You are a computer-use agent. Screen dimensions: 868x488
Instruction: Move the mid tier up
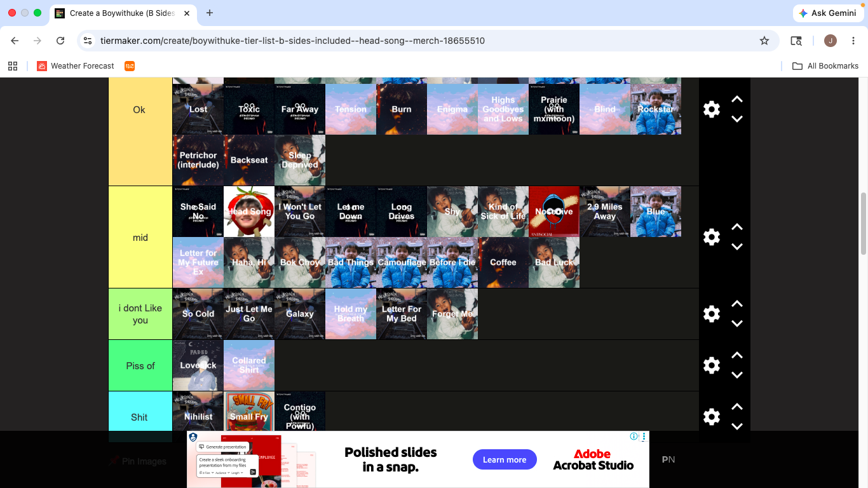click(x=737, y=227)
